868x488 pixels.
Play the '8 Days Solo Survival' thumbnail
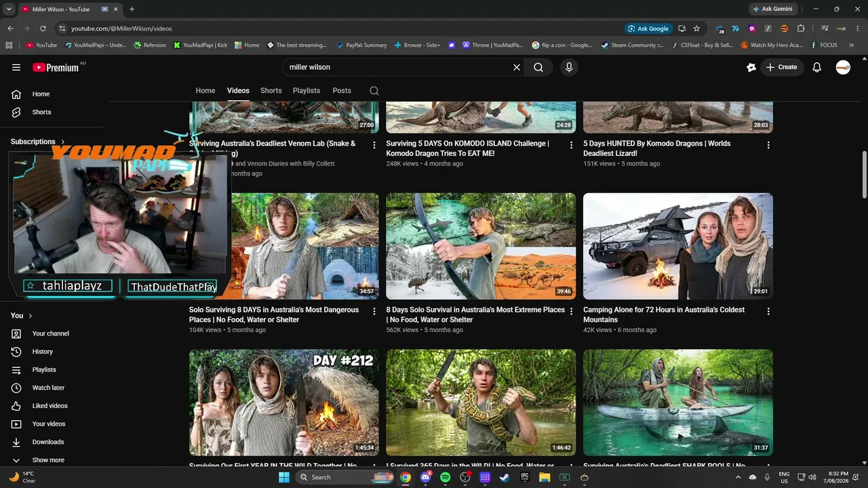tap(481, 246)
